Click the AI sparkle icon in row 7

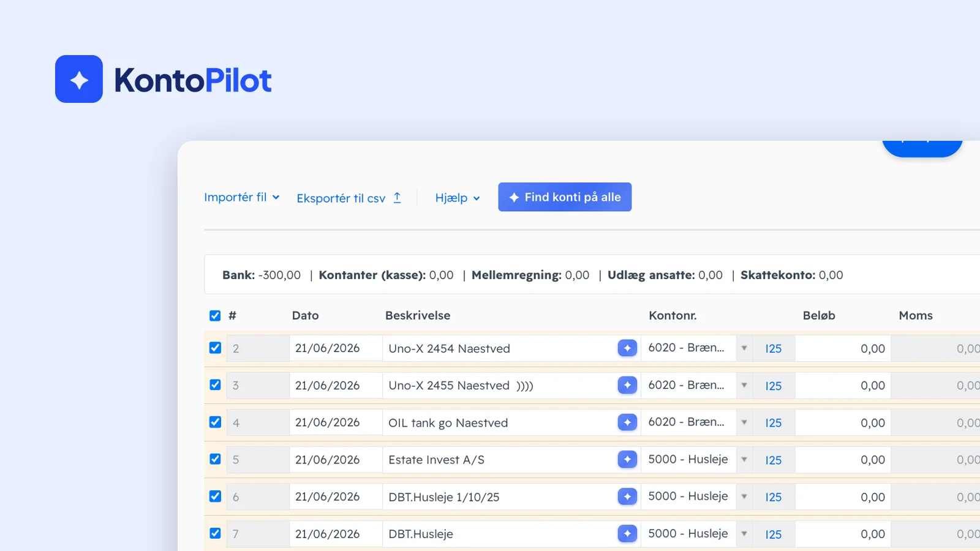tap(627, 534)
